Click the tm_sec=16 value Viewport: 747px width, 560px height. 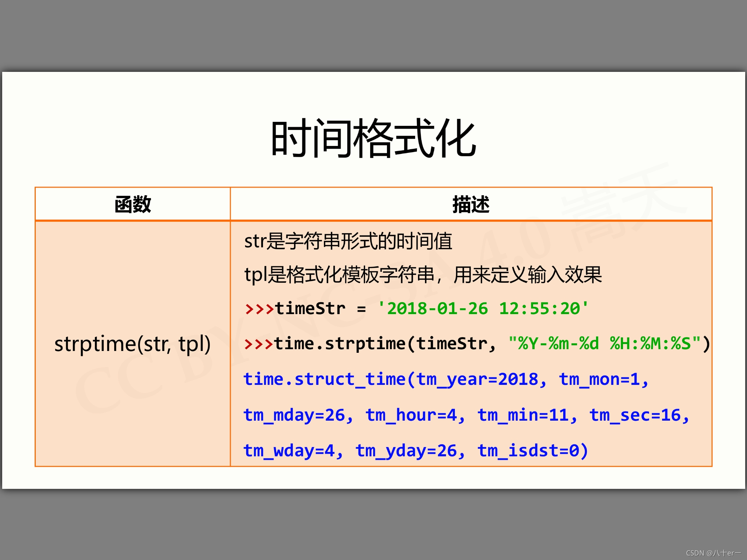pos(635,415)
